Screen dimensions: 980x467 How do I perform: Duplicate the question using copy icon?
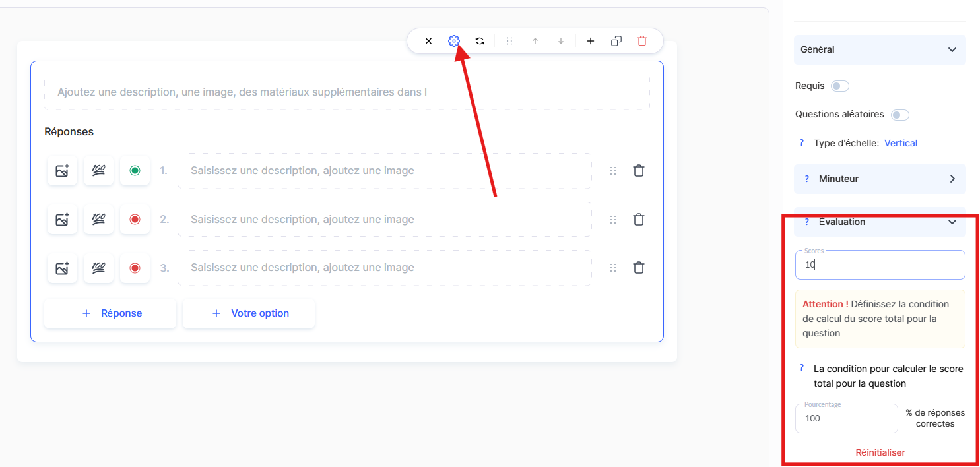coord(616,41)
